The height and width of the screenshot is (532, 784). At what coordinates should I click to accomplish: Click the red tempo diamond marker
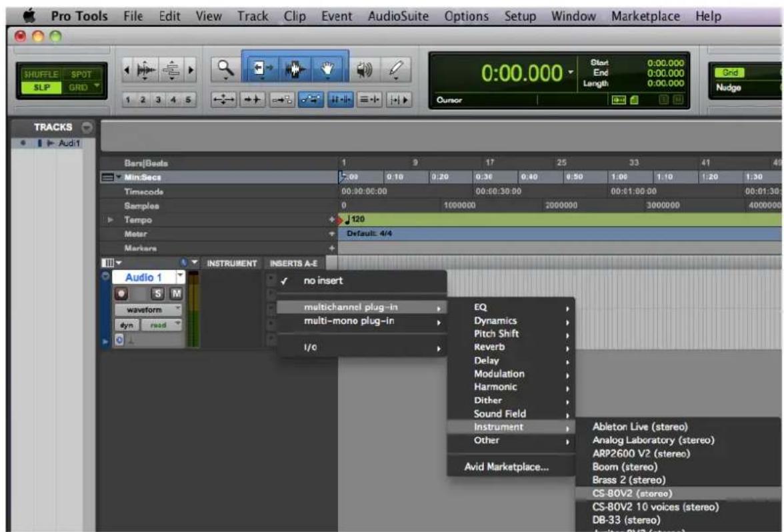[341, 220]
